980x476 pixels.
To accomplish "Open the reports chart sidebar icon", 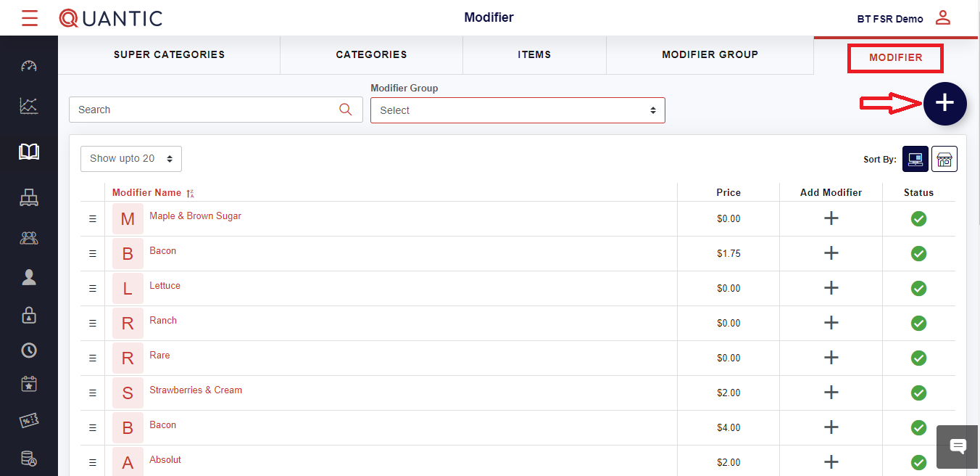I will (x=29, y=106).
